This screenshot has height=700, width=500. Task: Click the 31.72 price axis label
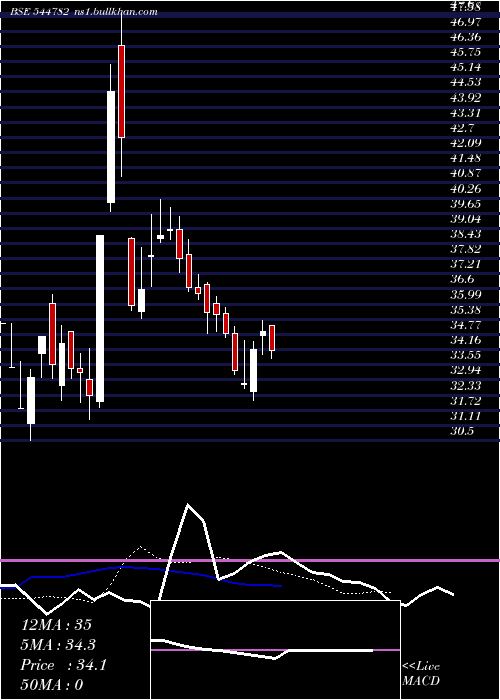coord(466,401)
